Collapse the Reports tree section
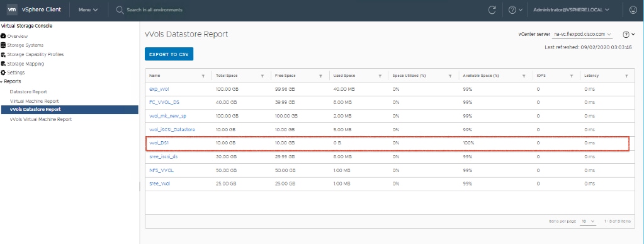 [2, 81]
